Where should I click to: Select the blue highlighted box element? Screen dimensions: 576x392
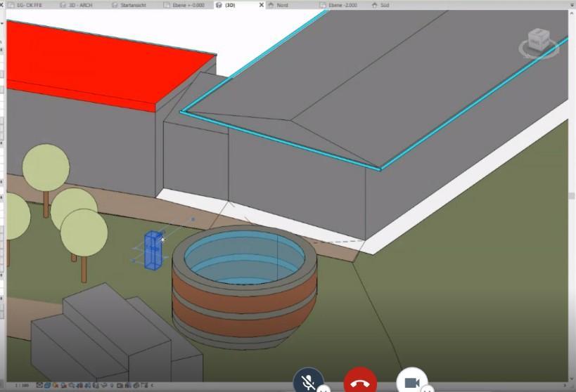point(153,250)
